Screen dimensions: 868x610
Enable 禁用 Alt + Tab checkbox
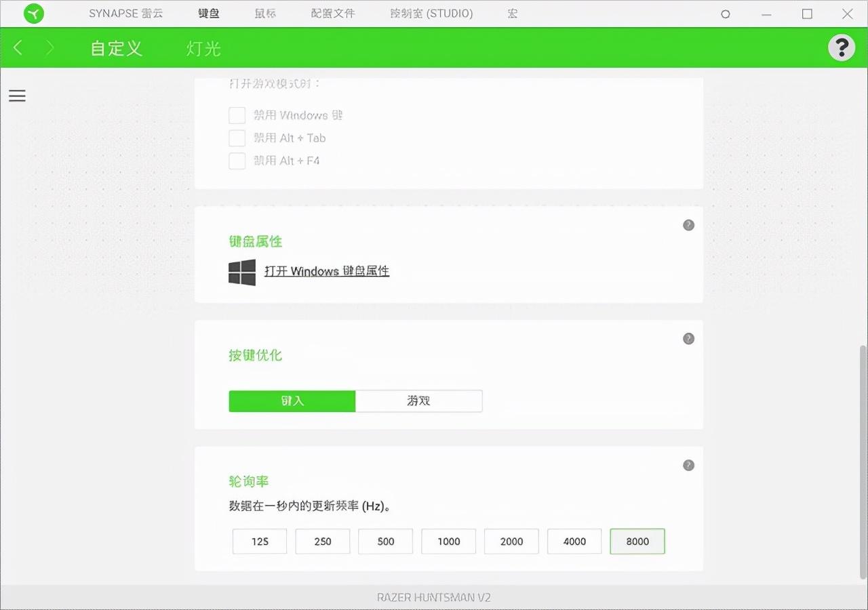point(237,138)
